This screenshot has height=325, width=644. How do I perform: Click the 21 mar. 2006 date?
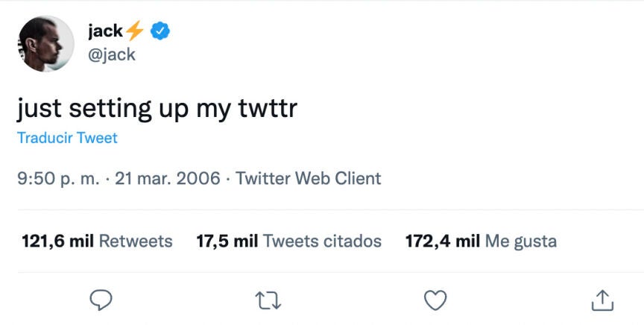165,179
